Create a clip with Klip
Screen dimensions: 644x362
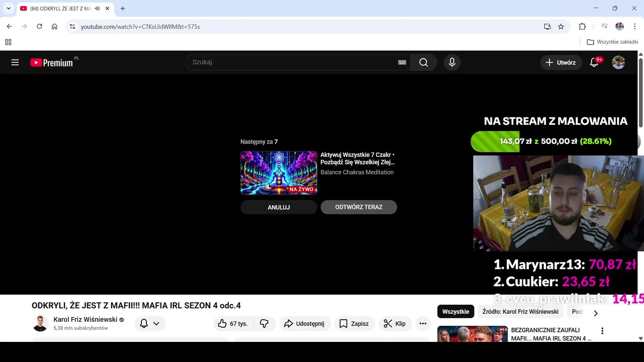pos(395,324)
